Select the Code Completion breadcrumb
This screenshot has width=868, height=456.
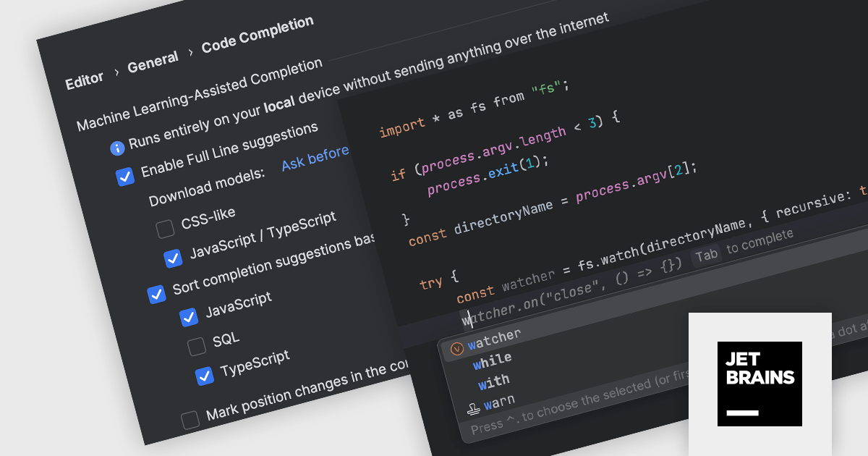[x=258, y=34]
